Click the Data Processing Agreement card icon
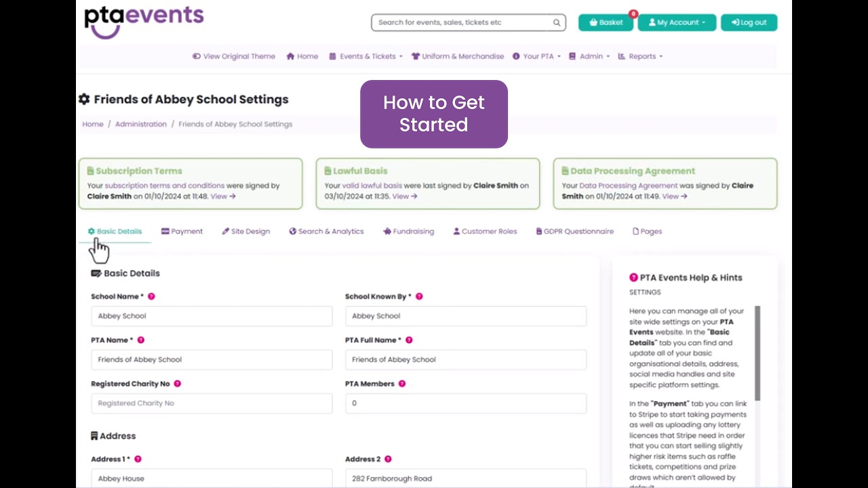The height and width of the screenshot is (488, 868). [566, 171]
